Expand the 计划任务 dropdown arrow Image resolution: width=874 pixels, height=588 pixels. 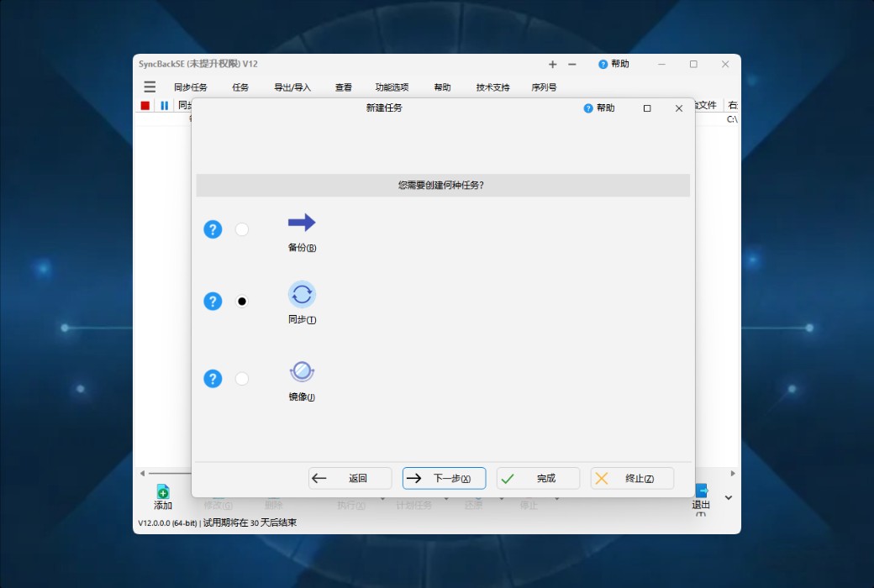[x=445, y=497]
